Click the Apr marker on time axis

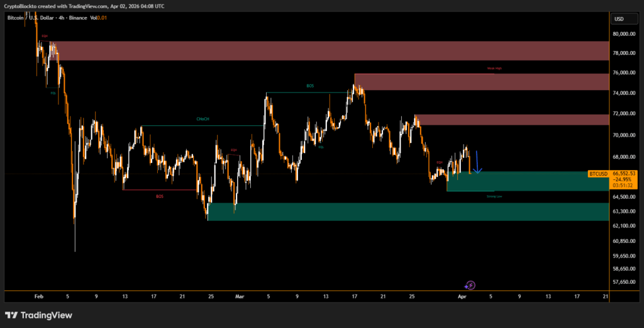point(462,296)
